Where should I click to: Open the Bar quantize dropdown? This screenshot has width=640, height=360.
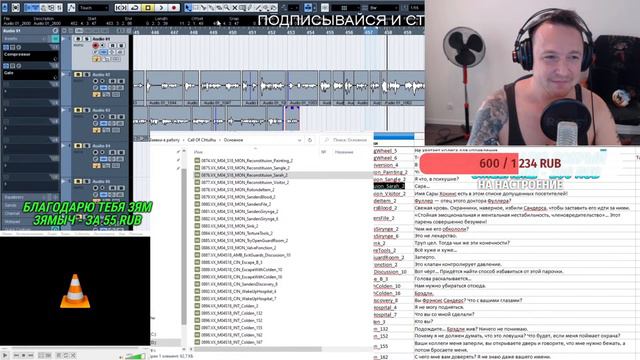click(382, 8)
